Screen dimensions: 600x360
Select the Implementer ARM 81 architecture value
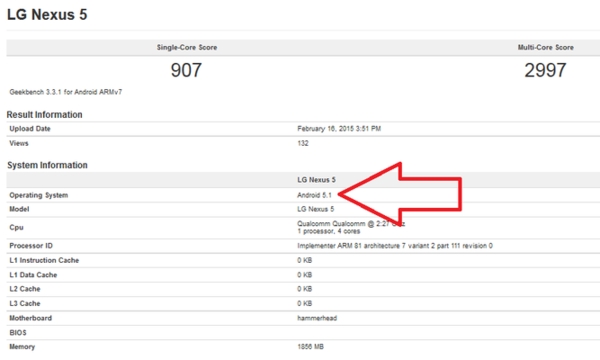pyautogui.click(x=395, y=246)
